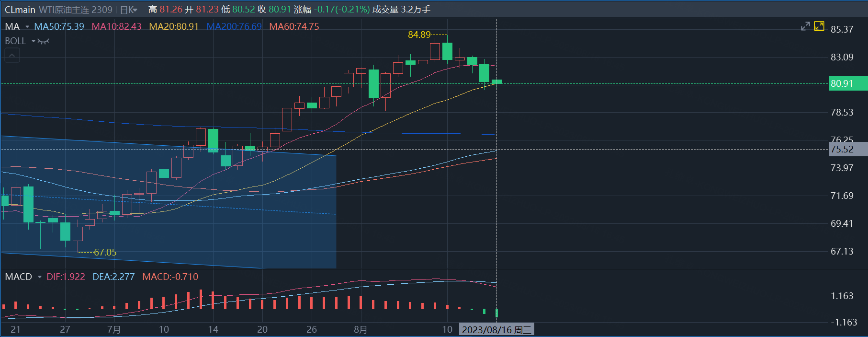The width and height of the screenshot is (868, 337).
Task: Open the BOLL indicator dropdown arrow
Action: coord(34,41)
